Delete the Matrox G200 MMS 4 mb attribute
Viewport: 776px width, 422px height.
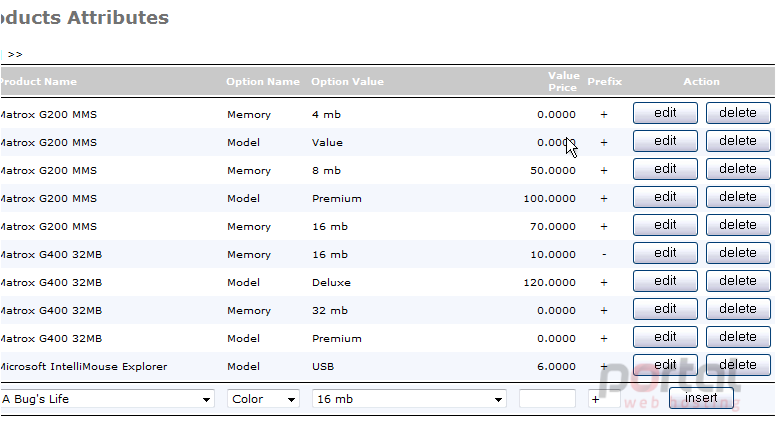pos(738,113)
